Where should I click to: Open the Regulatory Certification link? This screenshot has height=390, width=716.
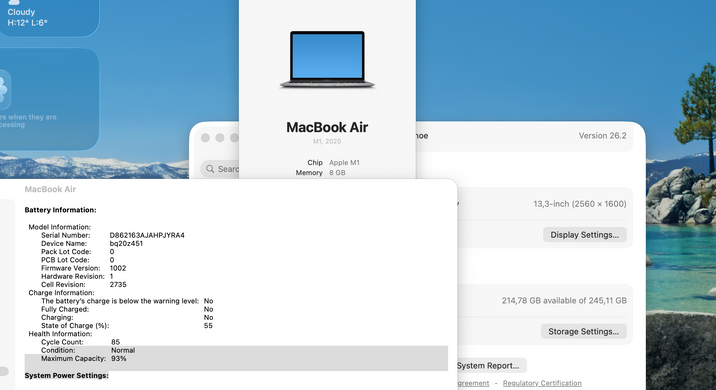[x=542, y=383]
